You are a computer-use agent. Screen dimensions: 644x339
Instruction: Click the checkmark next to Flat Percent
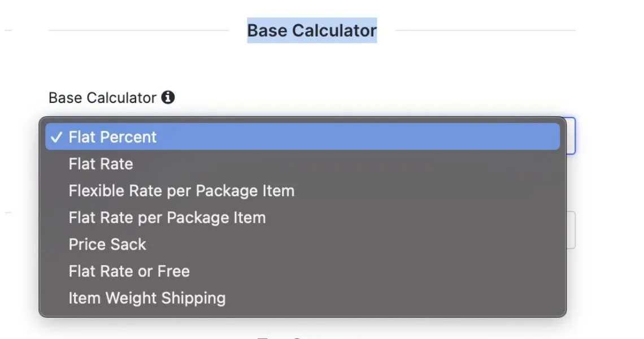(x=56, y=137)
